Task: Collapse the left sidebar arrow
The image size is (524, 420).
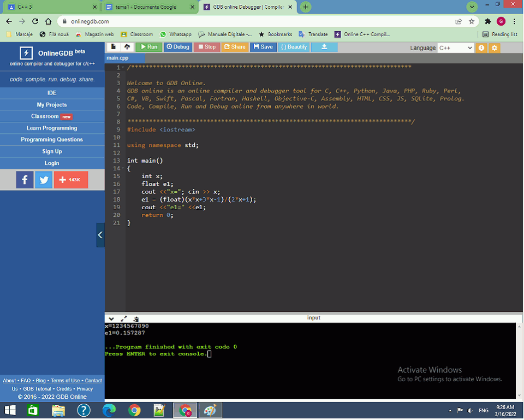Action: tap(100, 235)
